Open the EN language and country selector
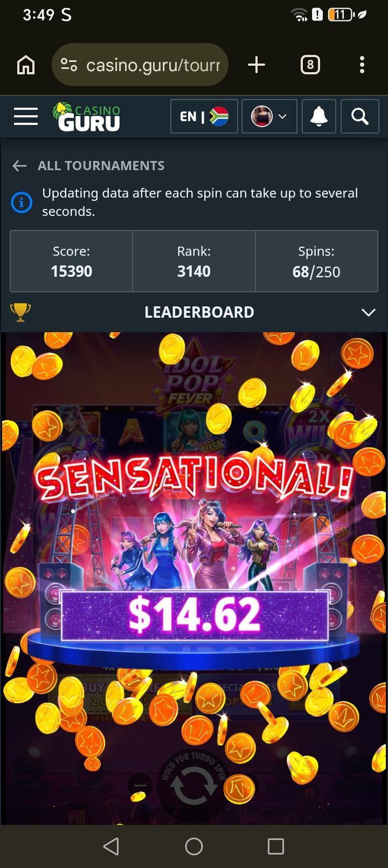The width and height of the screenshot is (388, 868). click(204, 116)
